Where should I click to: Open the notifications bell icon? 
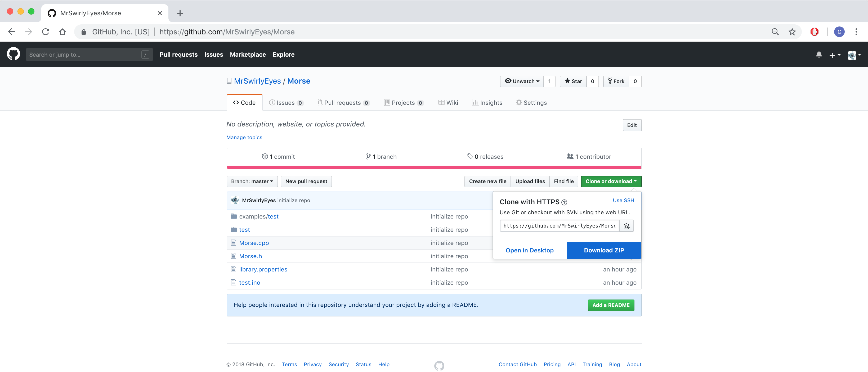(819, 55)
